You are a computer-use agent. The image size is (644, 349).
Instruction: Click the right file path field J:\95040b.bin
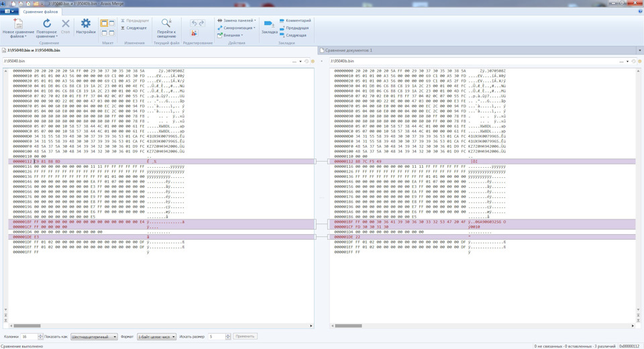point(473,61)
